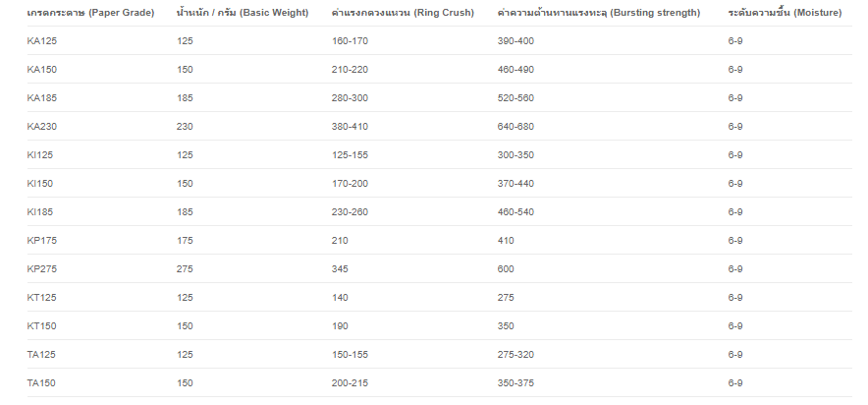Click the KA125 paper grade entry
Screen dimensions: 868x405
click(x=41, y=41)
